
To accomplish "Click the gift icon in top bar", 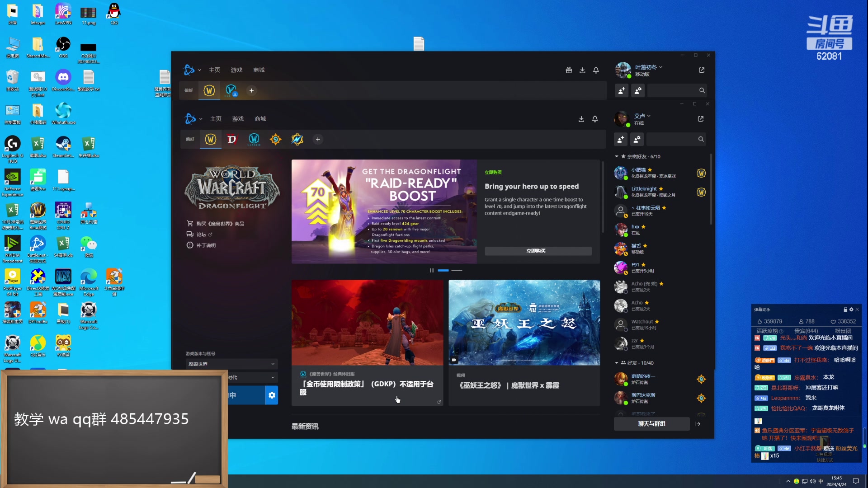I will (x=569, y=70).
